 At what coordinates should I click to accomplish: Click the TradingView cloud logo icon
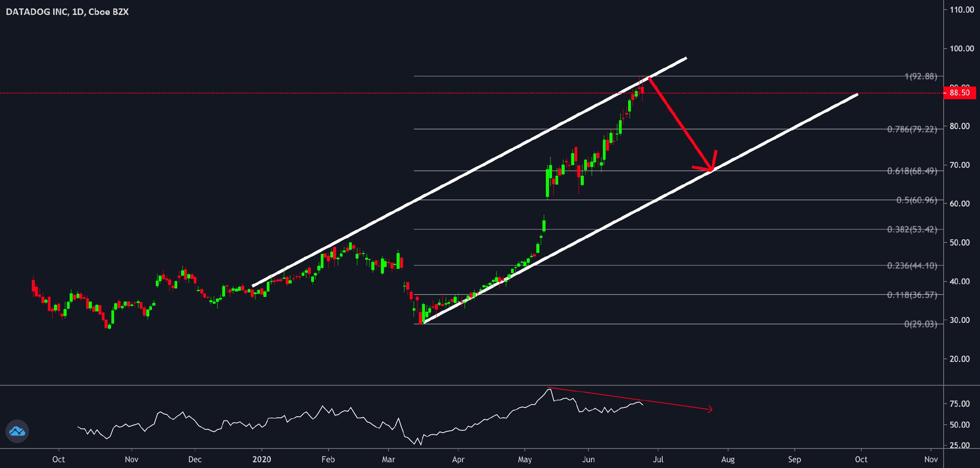tap(17, 431)
